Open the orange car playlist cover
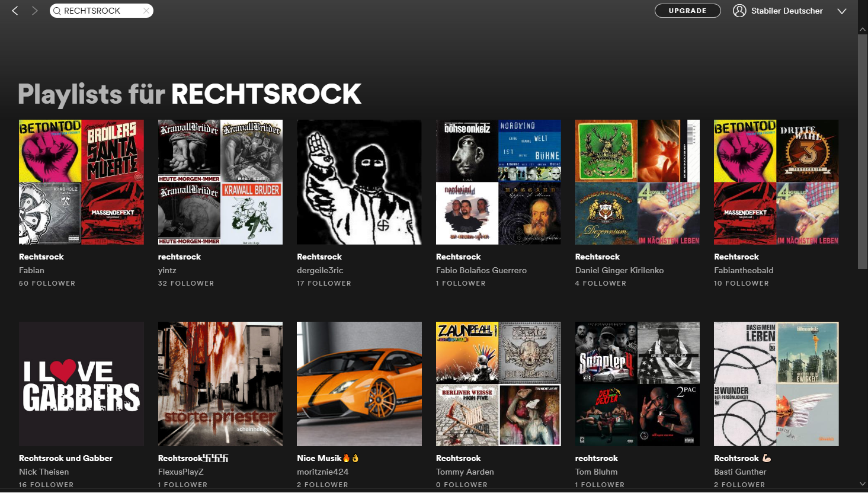 point(359,384)
